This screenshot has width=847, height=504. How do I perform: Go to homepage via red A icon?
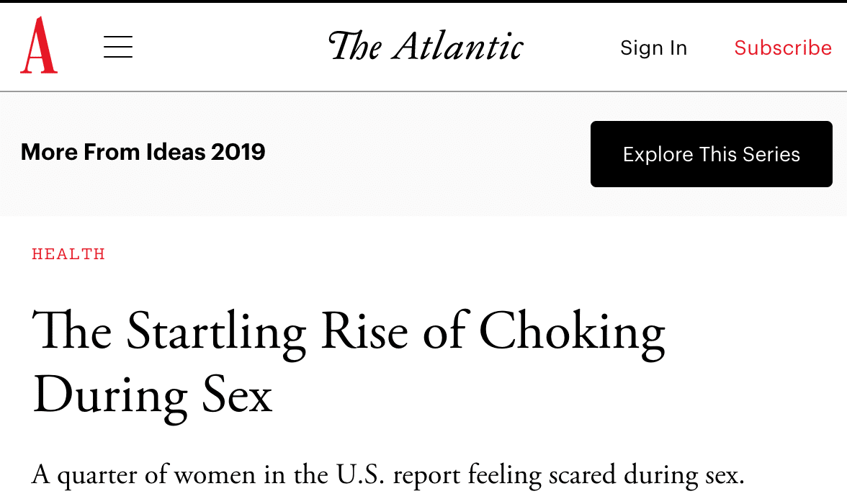pos(39,46)
